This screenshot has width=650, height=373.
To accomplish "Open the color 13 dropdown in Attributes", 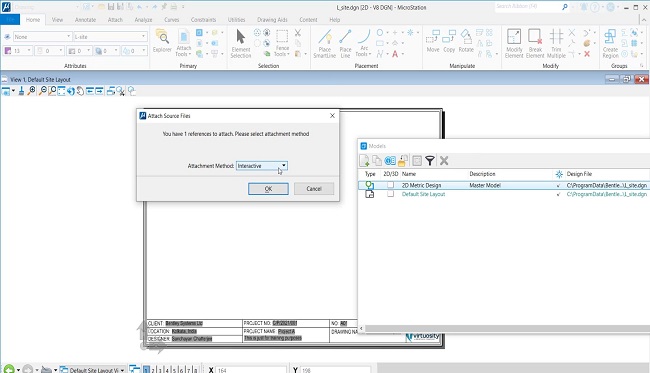I will pyautogui.click(x=18, y=51).
